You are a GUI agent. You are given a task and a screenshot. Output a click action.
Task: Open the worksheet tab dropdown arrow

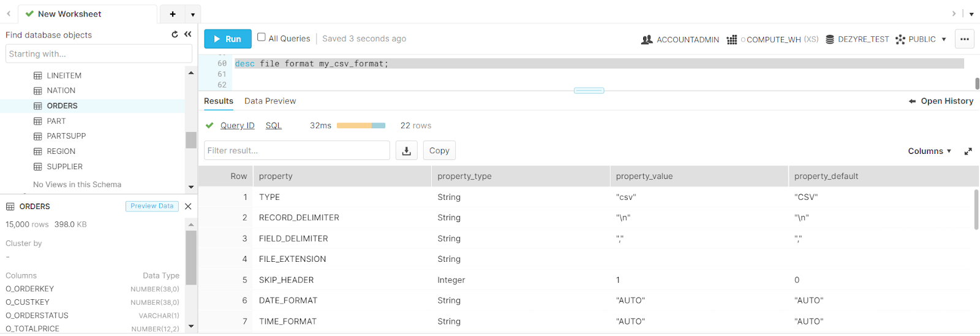point(193,14)
